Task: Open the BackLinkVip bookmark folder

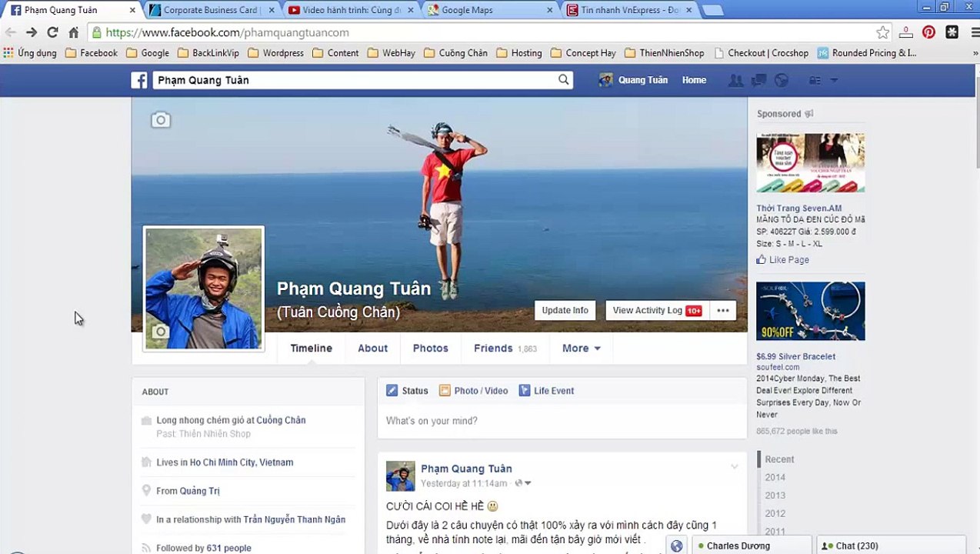Action: [208, 53]
